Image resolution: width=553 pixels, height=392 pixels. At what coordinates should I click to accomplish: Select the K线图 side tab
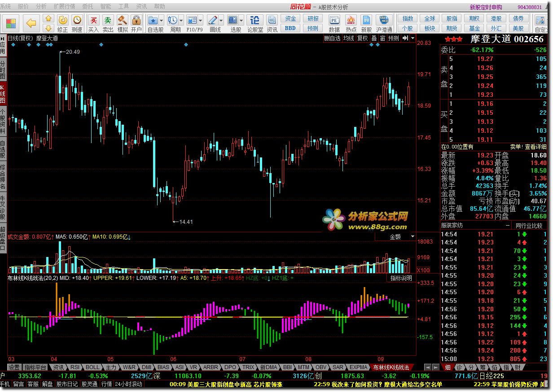click(3, 94)
